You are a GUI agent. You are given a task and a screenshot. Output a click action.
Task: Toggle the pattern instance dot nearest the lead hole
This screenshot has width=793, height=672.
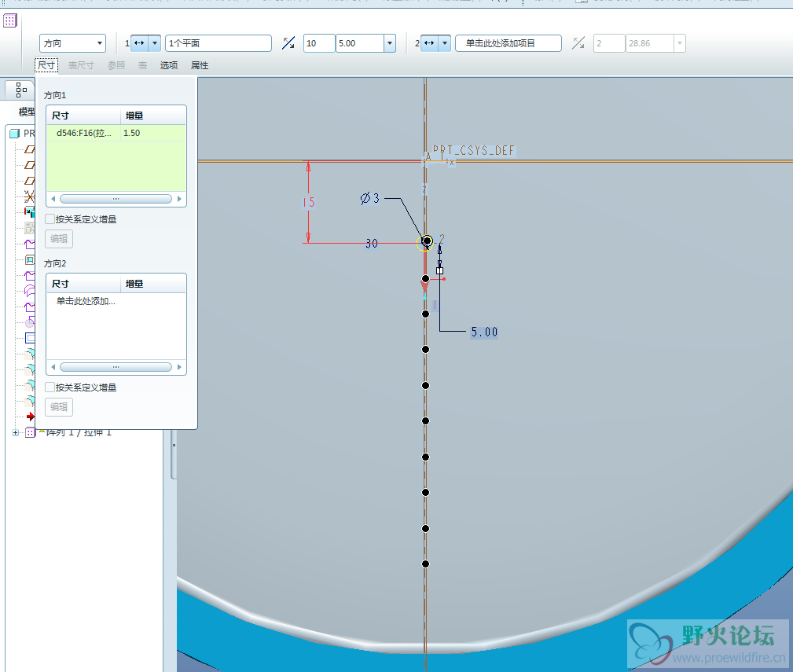coord(425,278)
